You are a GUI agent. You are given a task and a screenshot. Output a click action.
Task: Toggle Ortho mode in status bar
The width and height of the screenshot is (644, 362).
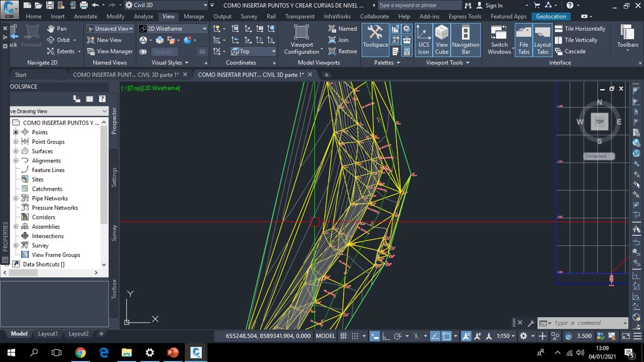pyautogui.click(x=385, y=336)
